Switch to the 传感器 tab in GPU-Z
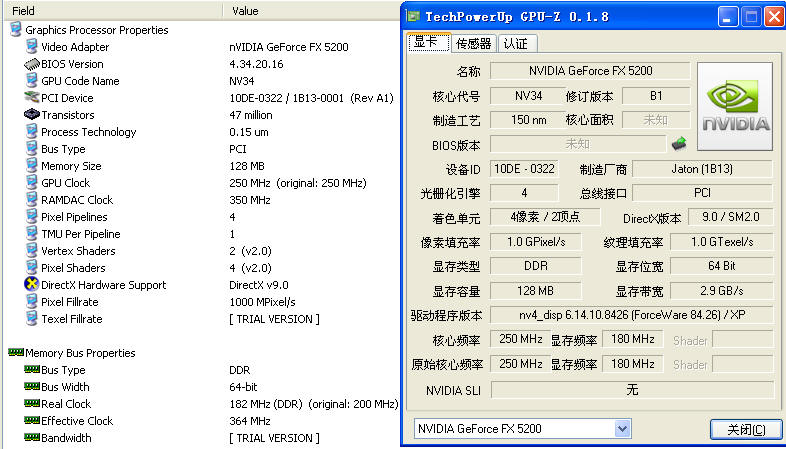Screen dimensions: 786x449 pyautogui.click(x=474, y=44)
